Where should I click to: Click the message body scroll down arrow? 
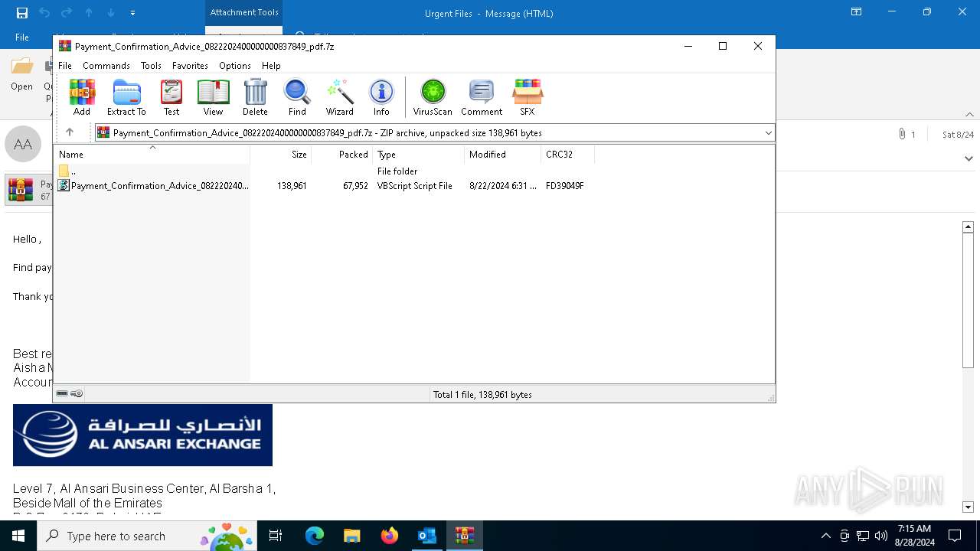[x=968, y=507]
